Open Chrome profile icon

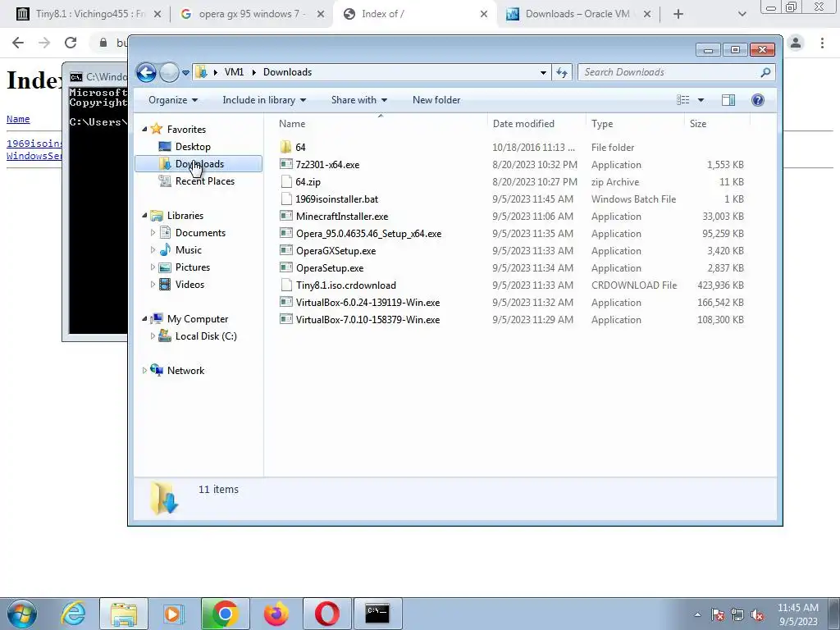796,43
